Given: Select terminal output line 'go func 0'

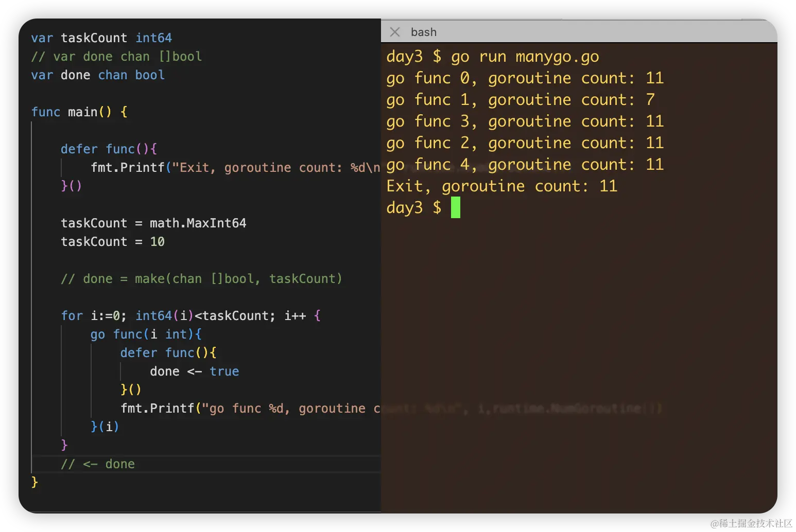Looking at the screenshot, I should (x=525, y=78).
